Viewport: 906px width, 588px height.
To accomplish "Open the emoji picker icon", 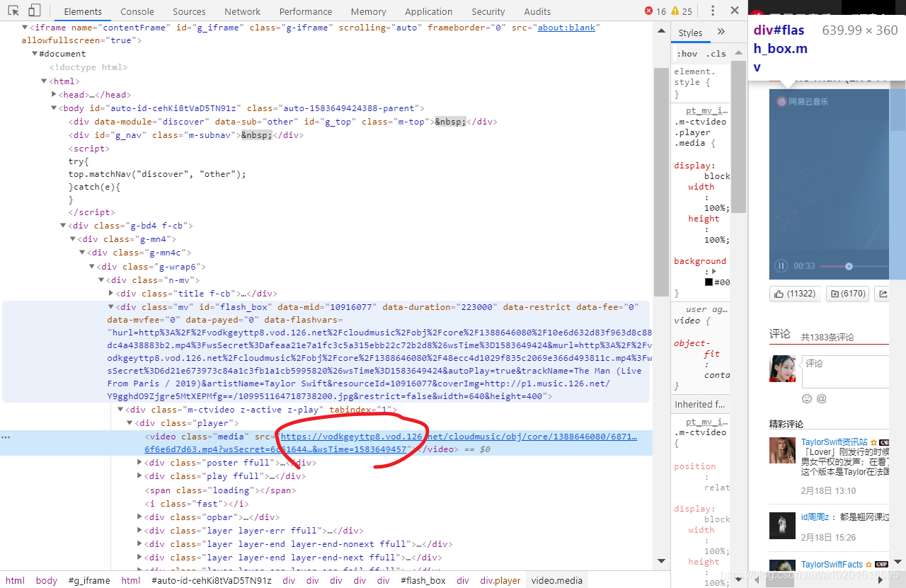I will [806, 398].
